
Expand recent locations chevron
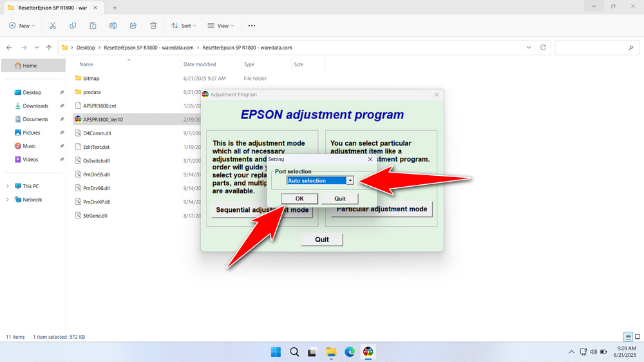click(x=37, y=48)
